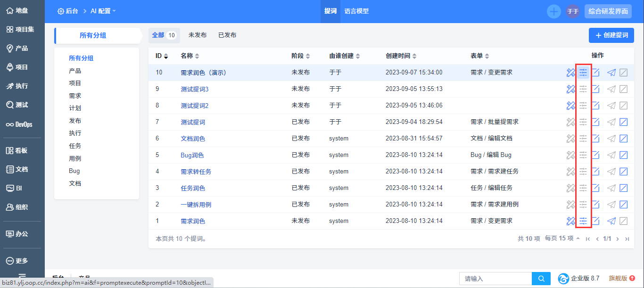Open the 需求转任务 prompt link
The width and height of the screenshot is (644, 288).
pyautogui.click(x=196, y=172)
